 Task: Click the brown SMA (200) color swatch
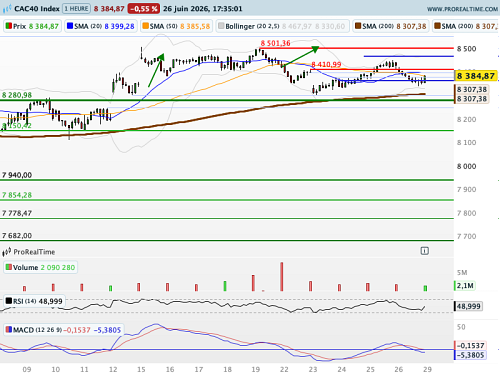click(x=358, y=26)
